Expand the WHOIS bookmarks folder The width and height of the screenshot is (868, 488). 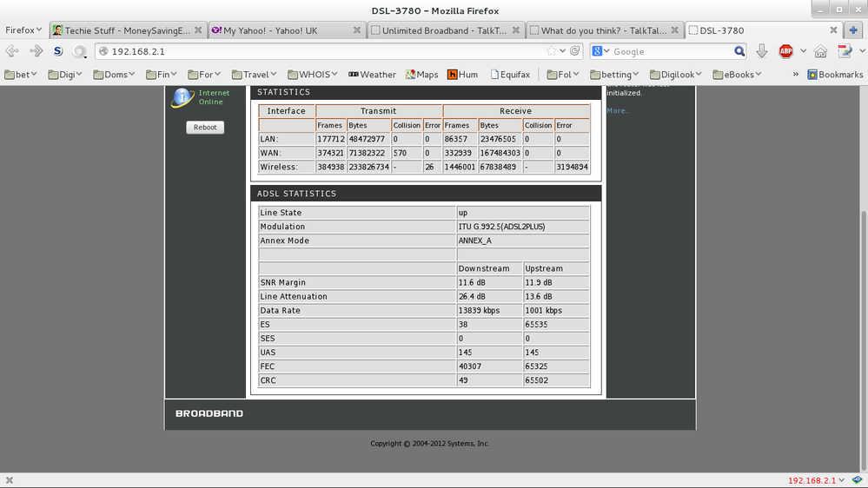[x=313, y=74]
